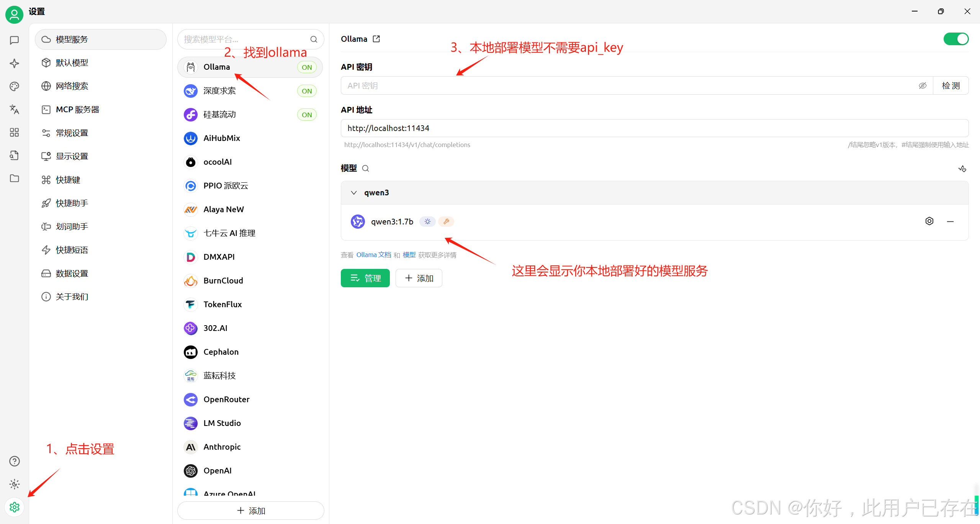The width and height of the screenshot is (980, 524).
Task: Open Ollama website external link icon
Action: click(376, 39)
